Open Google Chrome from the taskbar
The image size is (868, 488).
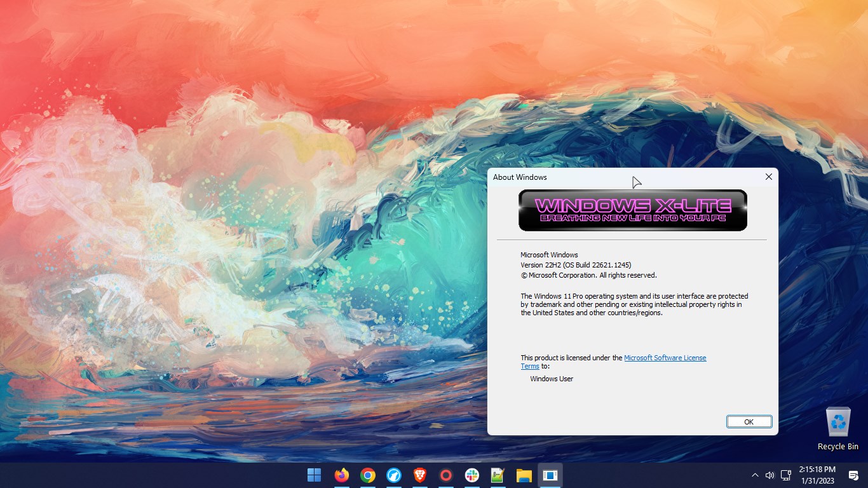[x=368, y=475]
